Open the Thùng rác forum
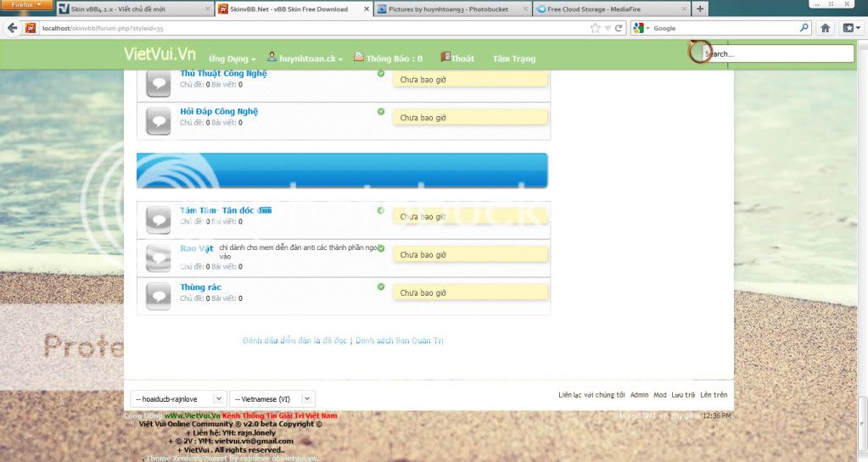The image size is (868, 462). click(200, 287)
